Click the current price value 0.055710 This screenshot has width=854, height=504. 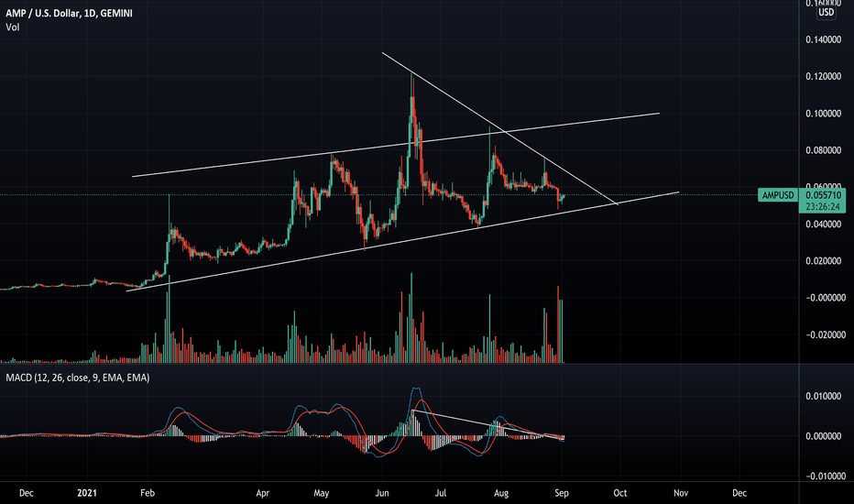click(823, 194)
